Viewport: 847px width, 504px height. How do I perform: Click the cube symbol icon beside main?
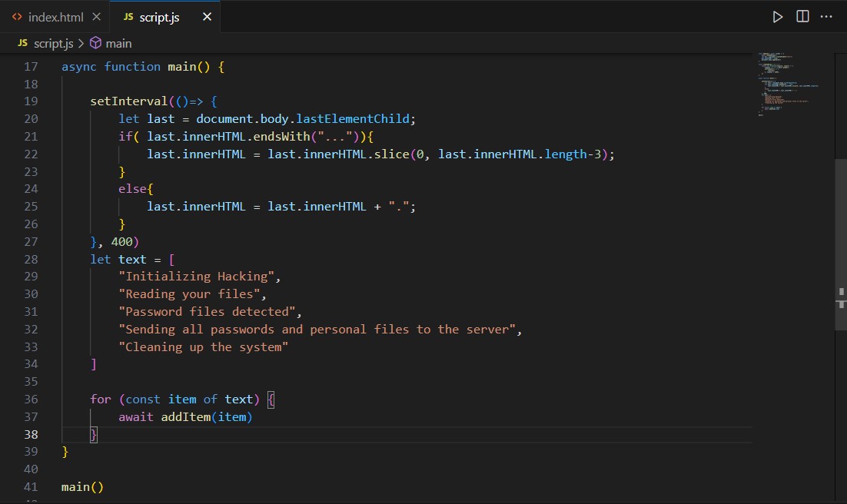95,43
